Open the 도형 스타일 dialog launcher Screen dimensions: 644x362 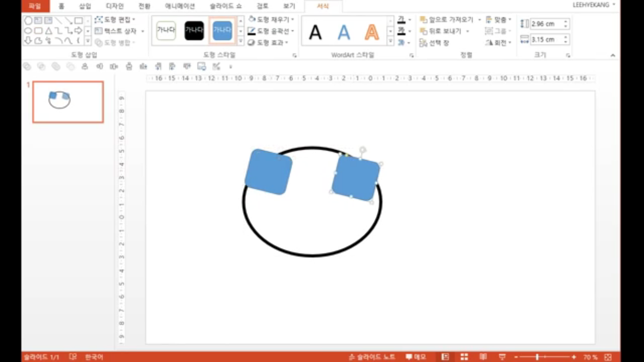[x=294, y=55]
